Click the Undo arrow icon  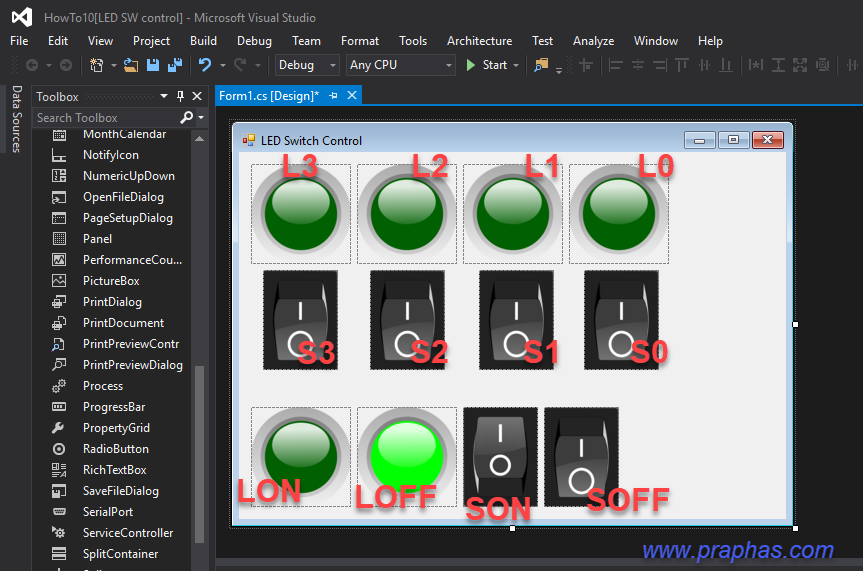(x=205, y=65)
